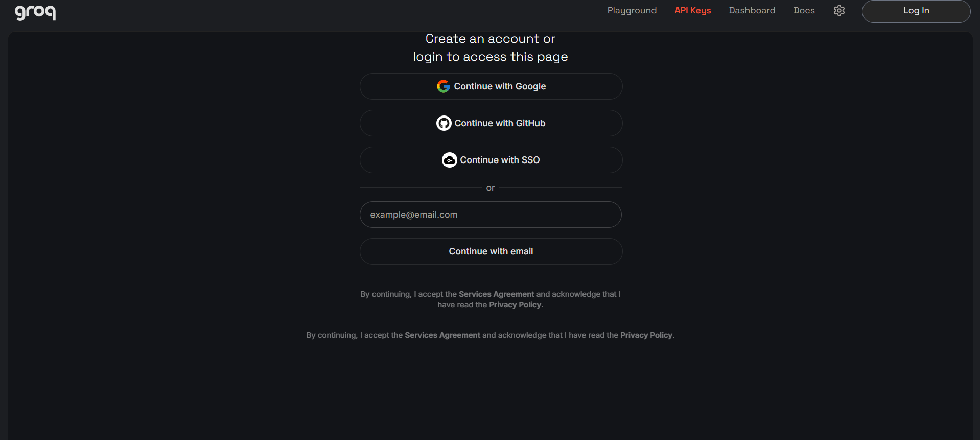
Task: Continue with GitHub account
Action: [491, 123]
